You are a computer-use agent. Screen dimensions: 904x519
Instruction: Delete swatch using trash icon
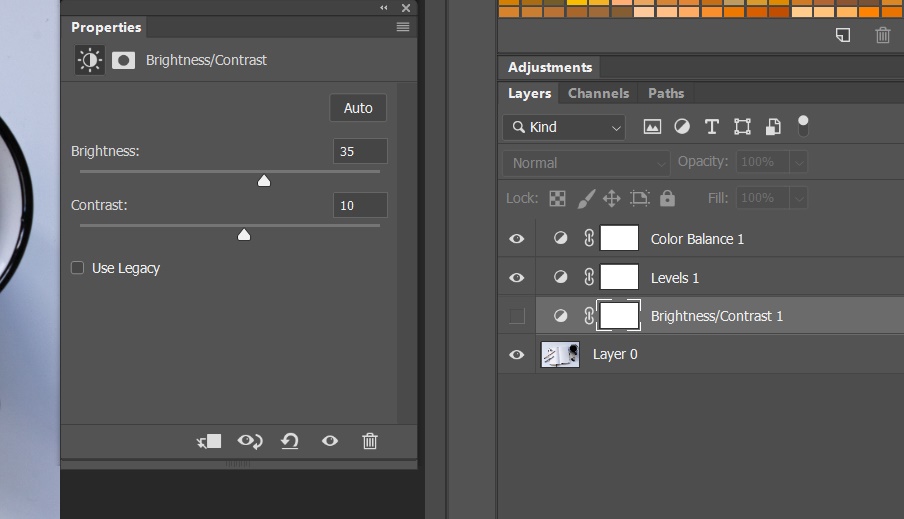tap(883, 35)
